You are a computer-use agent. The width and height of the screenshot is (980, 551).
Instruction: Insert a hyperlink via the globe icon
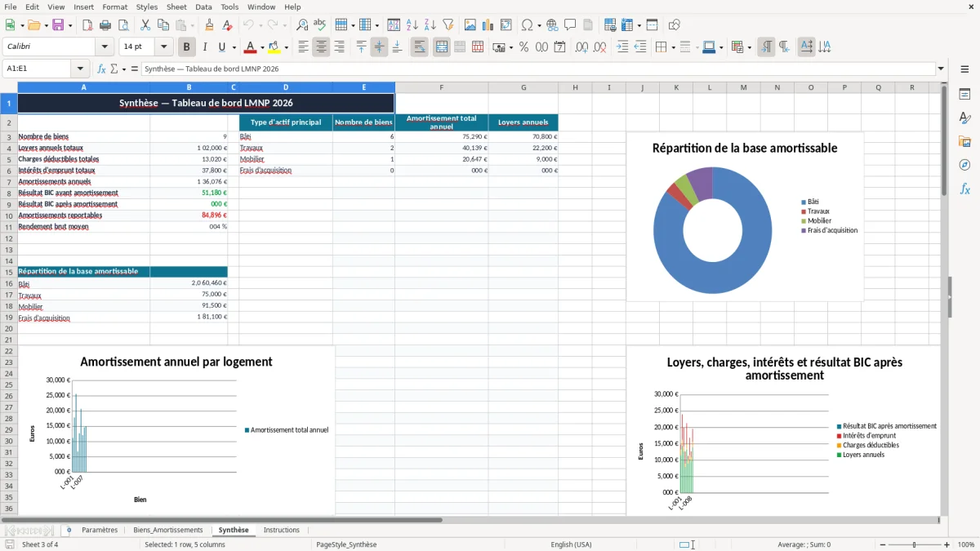point(552,25)
